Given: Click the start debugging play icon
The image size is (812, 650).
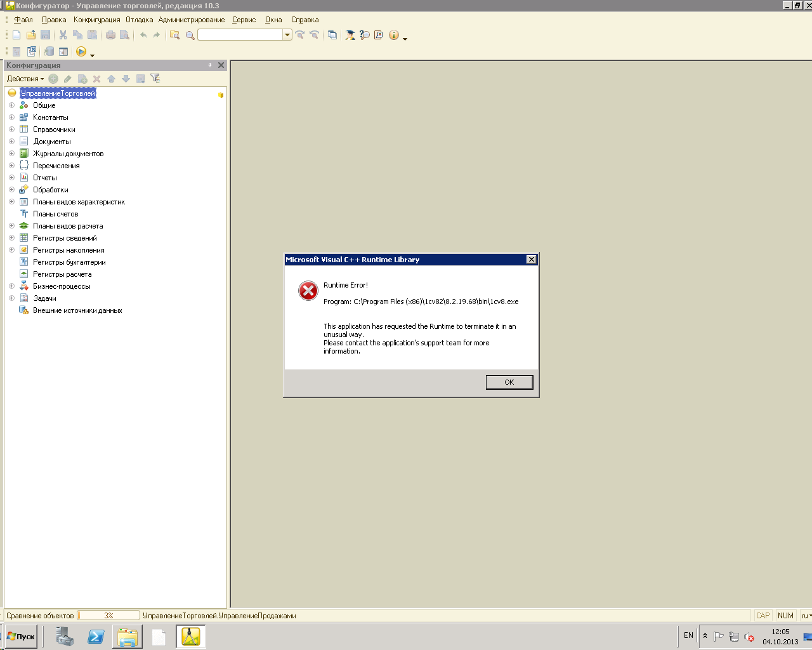Looking at the screenshot, I should point(81,51).
